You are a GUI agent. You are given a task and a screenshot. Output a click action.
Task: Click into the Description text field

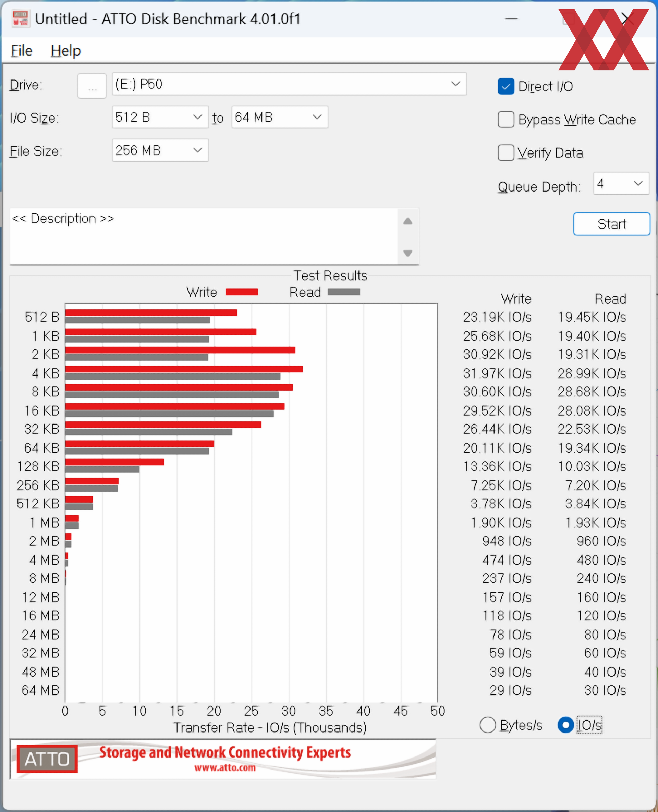click(x=204, y=236)
